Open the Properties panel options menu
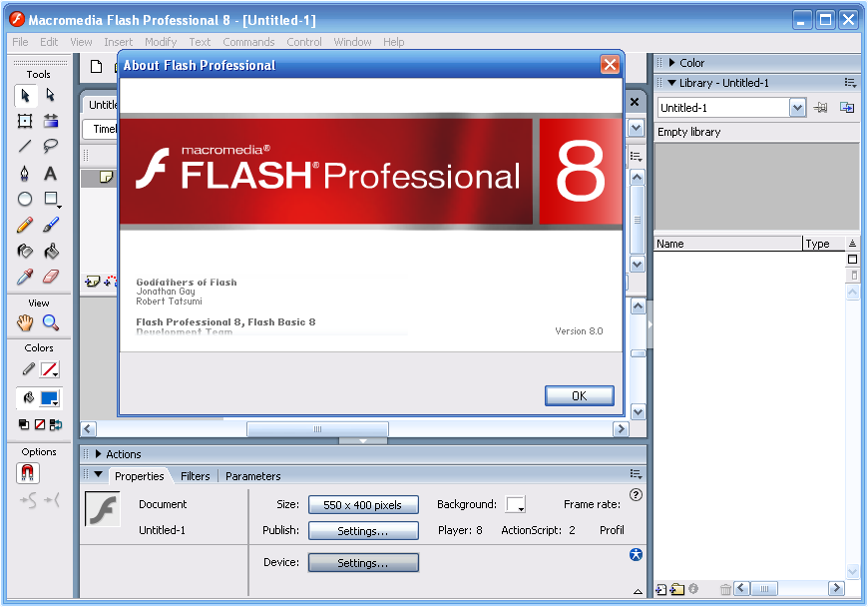 [636, 474]
